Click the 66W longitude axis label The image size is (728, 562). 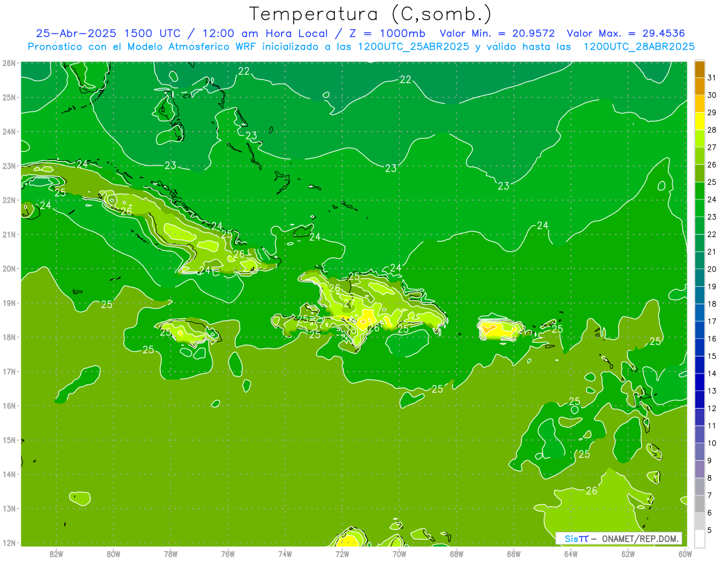point(514,553)
